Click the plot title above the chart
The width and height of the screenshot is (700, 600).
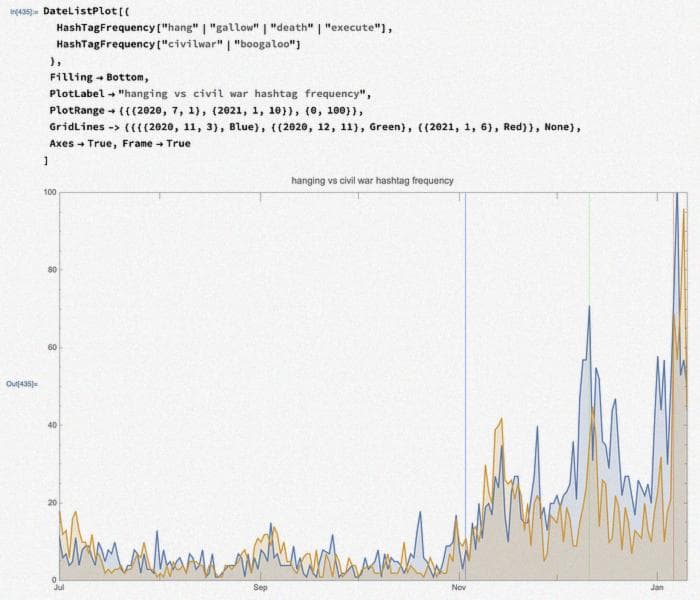(x=372, y=180)
